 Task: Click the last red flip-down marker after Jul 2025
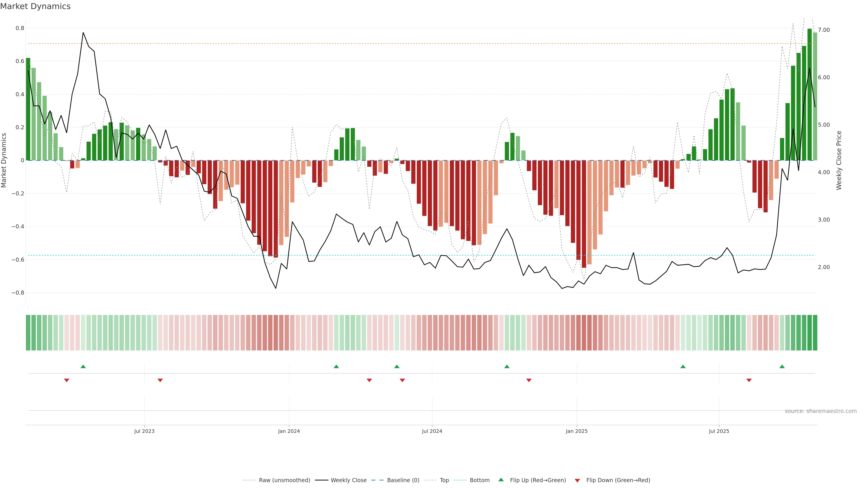click(x=749, y=380)
